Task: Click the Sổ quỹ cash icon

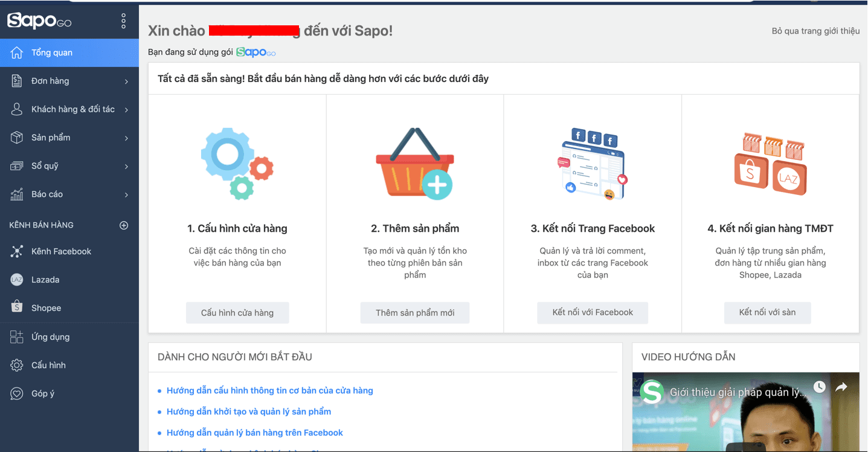Action: [17, 166]
